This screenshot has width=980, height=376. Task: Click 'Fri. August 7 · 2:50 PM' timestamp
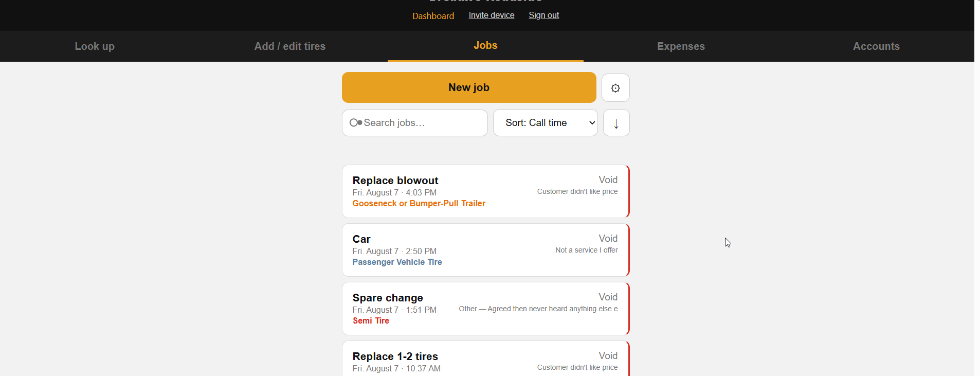point(394,252)
